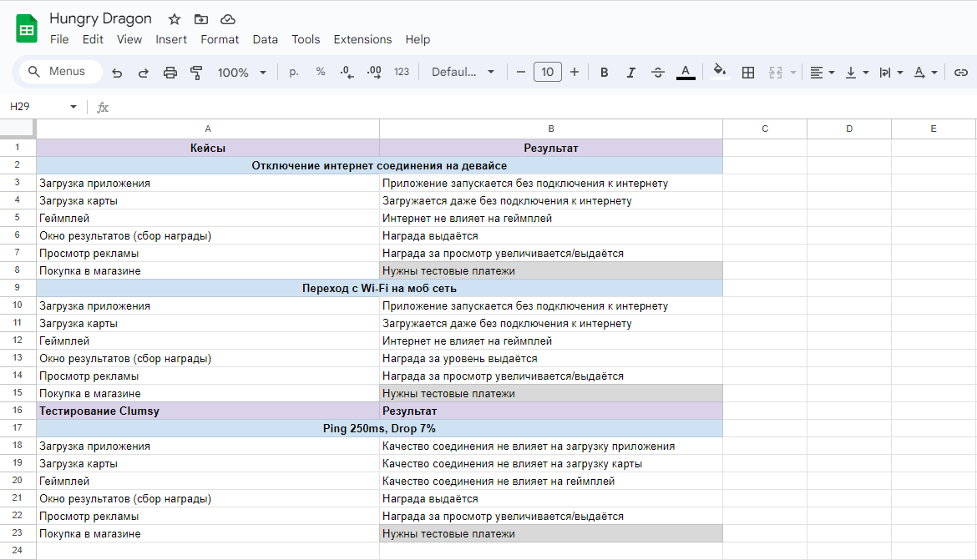The height and width of the screenshot is (560, 977).
Task: Format as percent with % button
Action: pos(320,73)
